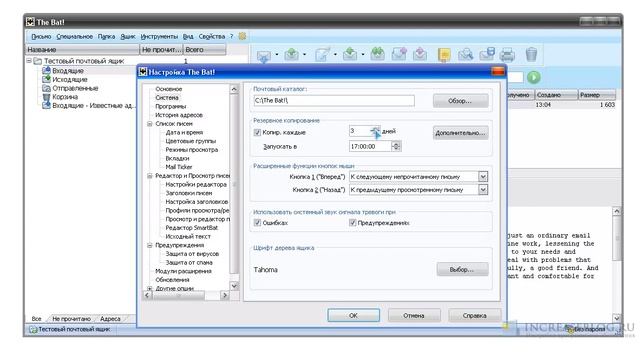Expand the Другие опции tree node
The height and width of the screenshot is (360, 640).
(150, 288)
